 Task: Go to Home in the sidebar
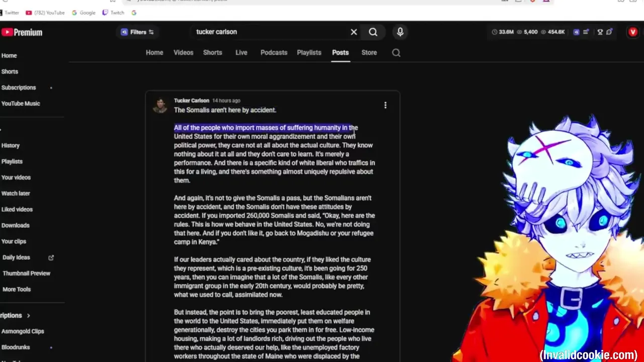click(9, 56)
